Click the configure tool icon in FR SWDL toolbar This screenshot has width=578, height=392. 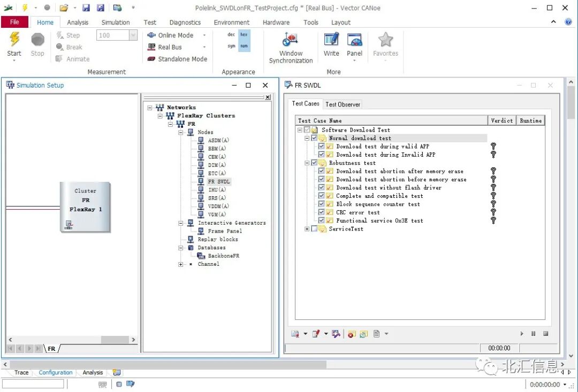pos(336,334)
